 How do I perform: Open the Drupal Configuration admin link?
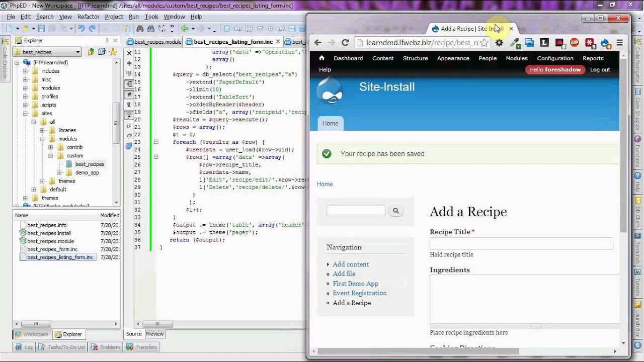(555, 58)
